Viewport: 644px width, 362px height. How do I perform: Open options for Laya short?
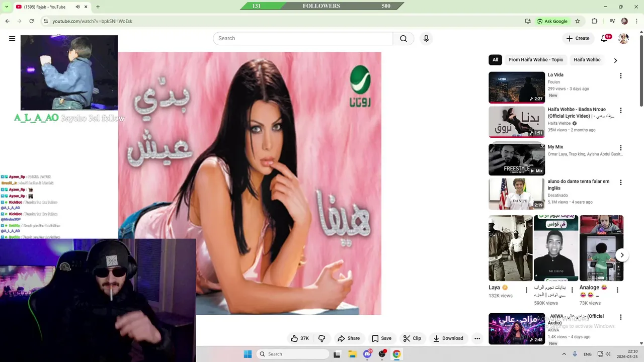click(x=526, y=290)
